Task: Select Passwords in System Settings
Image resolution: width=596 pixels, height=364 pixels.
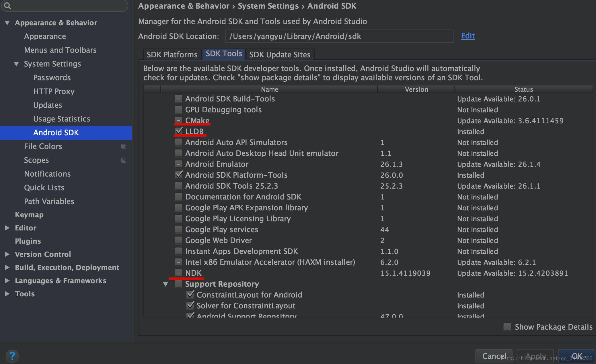Action: [x=52, y=78]
